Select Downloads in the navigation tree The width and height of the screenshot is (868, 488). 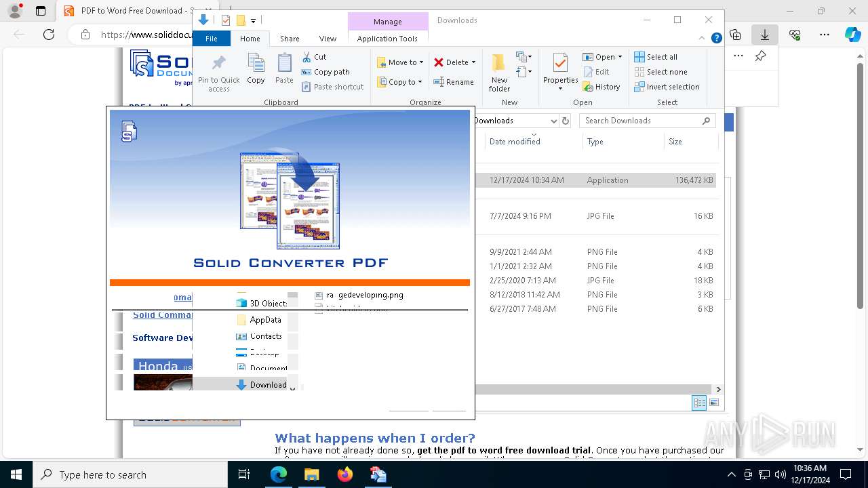tap(261, 385)
